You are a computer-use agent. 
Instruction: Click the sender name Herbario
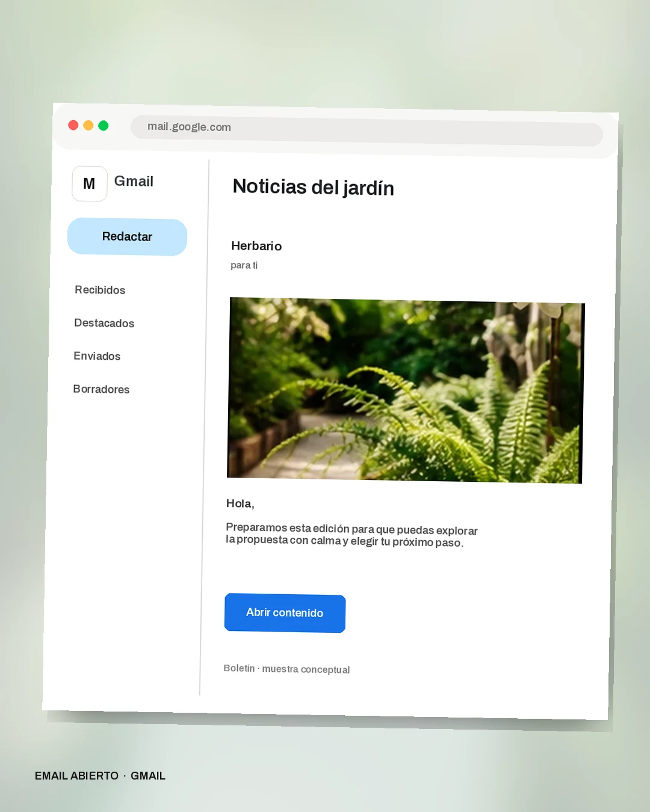coord(256,246)
